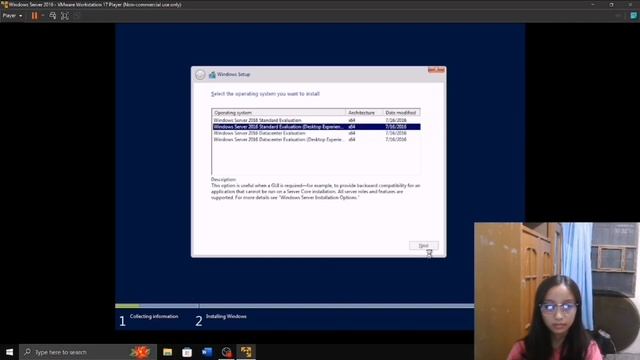
Task: Restore down the VMware Player window
Action: pos(611,4)
